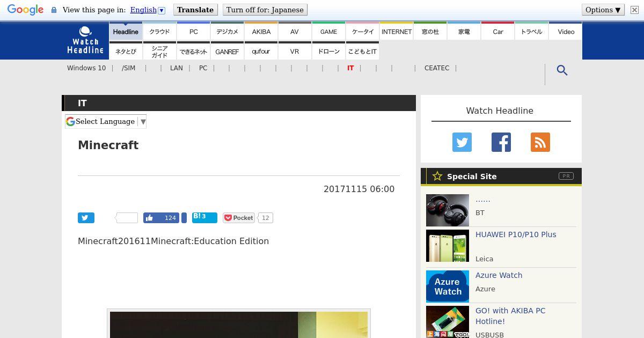Select the シニアガイド tab

pyautogui.click(x=159, y=52)
